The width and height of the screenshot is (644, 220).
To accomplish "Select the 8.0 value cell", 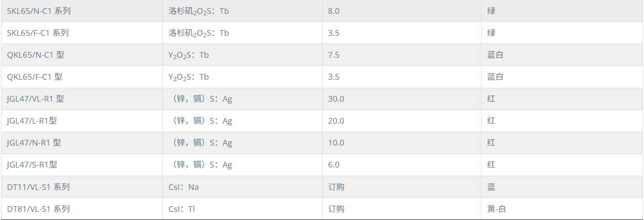I will 401,11.
